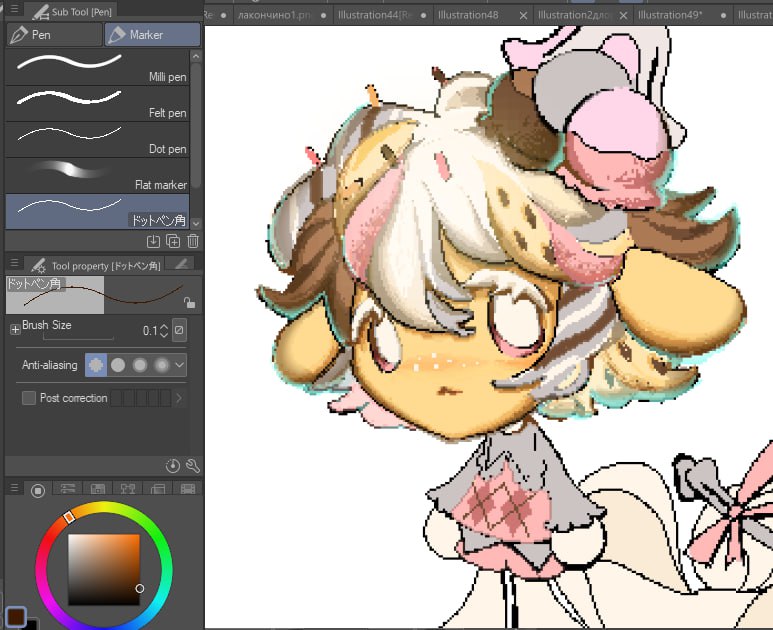Select the first anti-aliasing option (none)
Image resolution: width=773 pixels, height=630 pixels.
[96, 365]
